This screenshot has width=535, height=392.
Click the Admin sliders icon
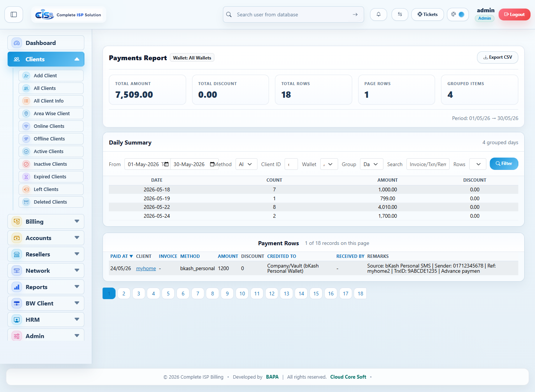17,336
